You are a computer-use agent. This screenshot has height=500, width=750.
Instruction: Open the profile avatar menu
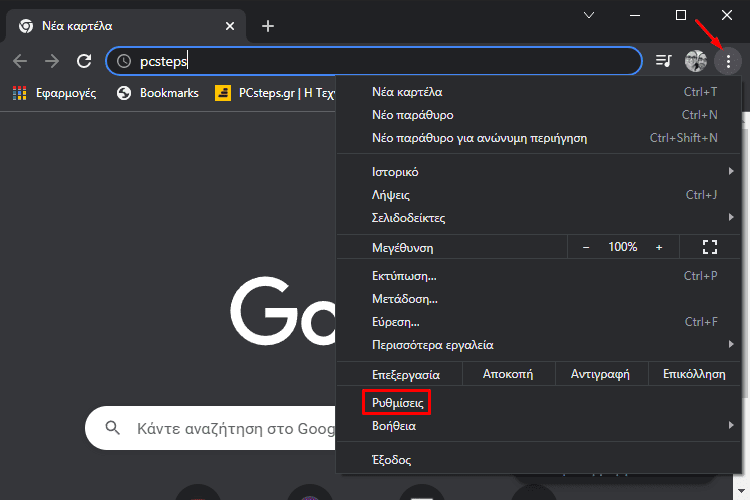[x=695, y=61]
